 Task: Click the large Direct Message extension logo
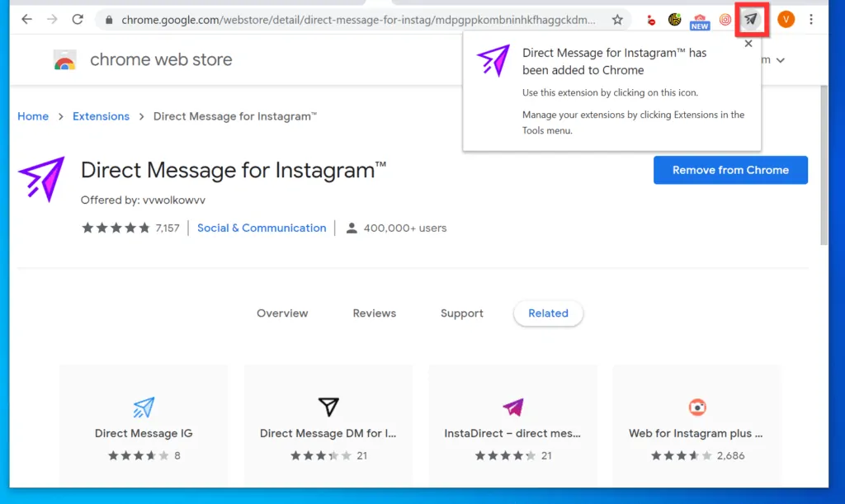42,179
